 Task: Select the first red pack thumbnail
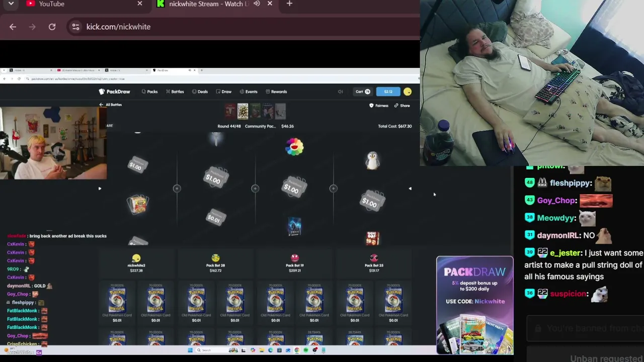[230, 111]
